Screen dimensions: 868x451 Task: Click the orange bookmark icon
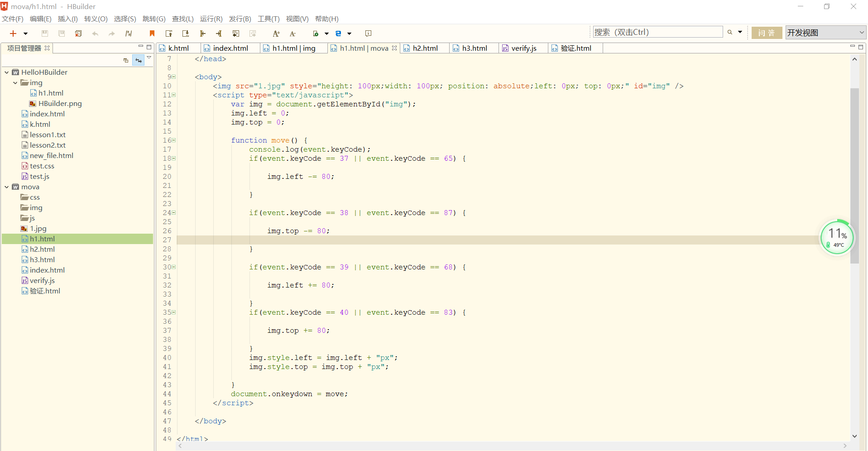pyautogui.click(x=152, y=33)
